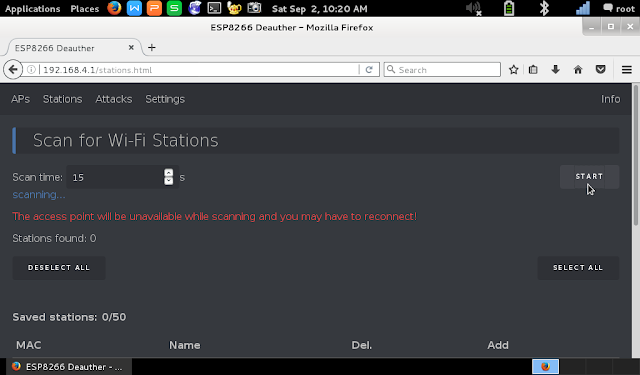This screenshot has height=375, width=640.
Task: Show site information icon
Action: pos(31,70)
